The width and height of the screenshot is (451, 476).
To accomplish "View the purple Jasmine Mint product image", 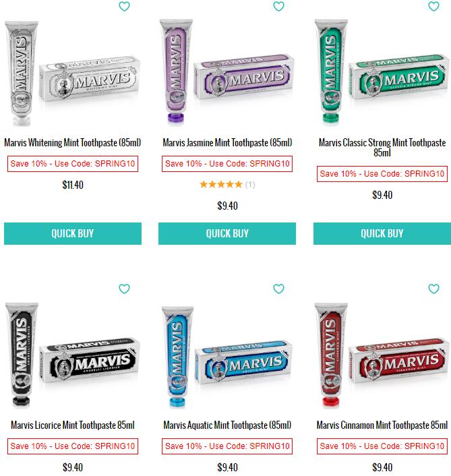I will (x=227, y=72).
